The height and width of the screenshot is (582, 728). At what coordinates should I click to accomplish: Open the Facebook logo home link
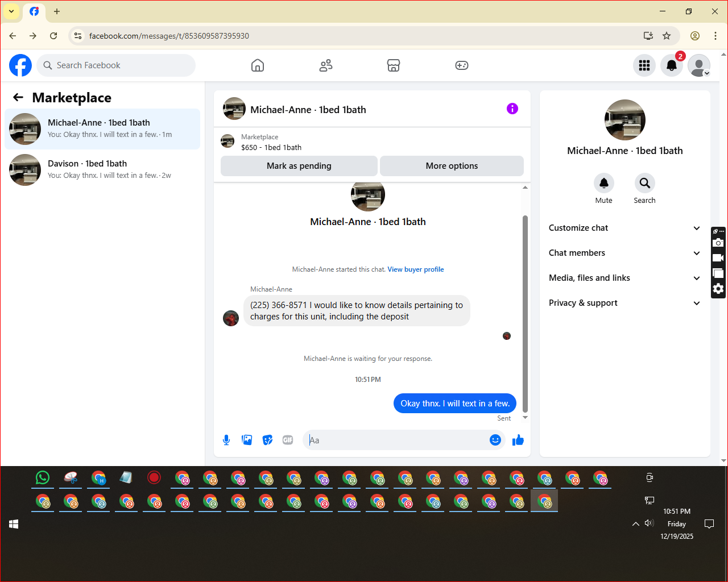(20, 65)
